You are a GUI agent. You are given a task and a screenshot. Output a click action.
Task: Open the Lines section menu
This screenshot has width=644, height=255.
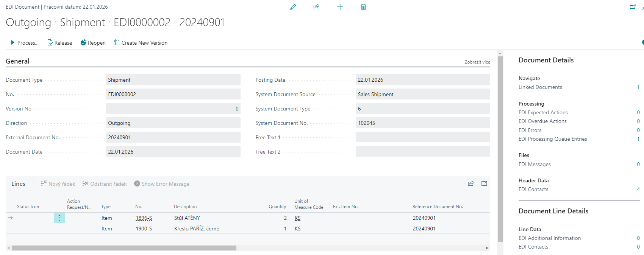pos(18,184)
